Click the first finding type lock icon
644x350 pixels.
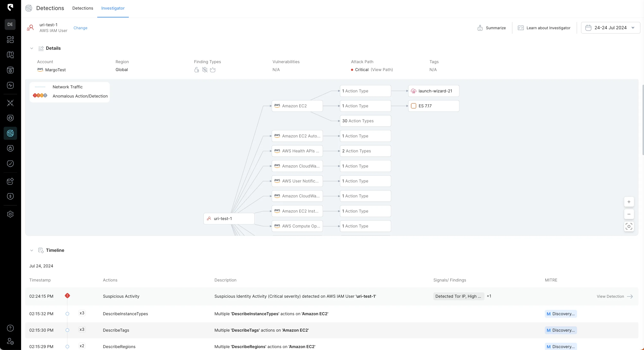click(x=197, y=70)
